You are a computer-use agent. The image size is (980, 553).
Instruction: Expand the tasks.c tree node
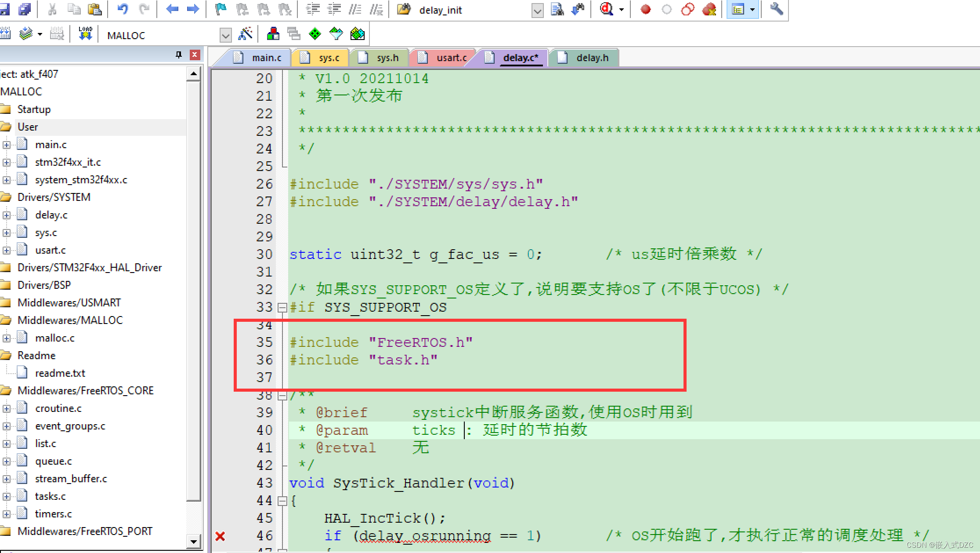point(7,496)
